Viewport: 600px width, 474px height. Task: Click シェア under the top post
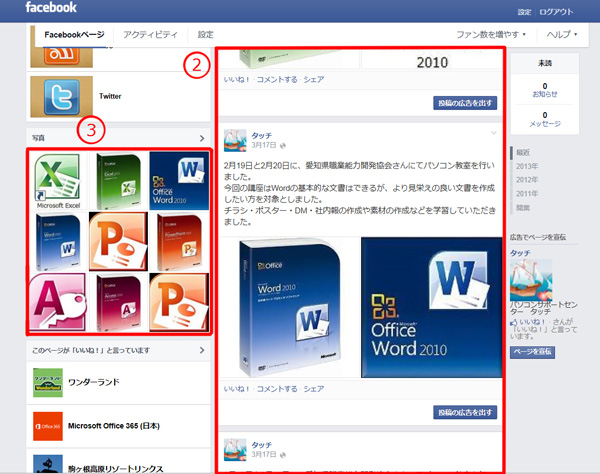tap(314, 80)
